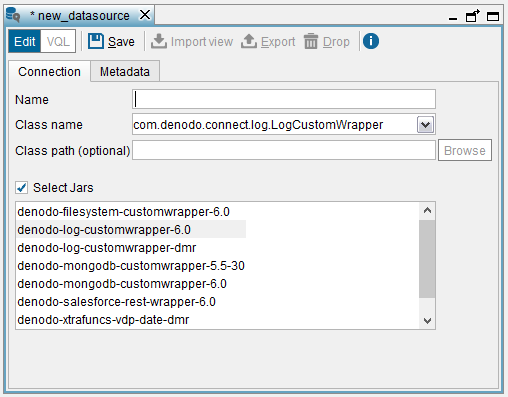Focus the Name input field
Image resolution: width=508 pixels, height=397 pixels.
pos(284,99)
